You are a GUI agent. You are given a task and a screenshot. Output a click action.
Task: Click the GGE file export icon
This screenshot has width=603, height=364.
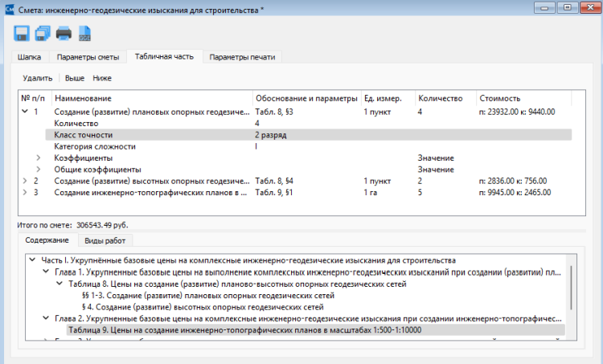pyautogui.click(x=84, y=34)
